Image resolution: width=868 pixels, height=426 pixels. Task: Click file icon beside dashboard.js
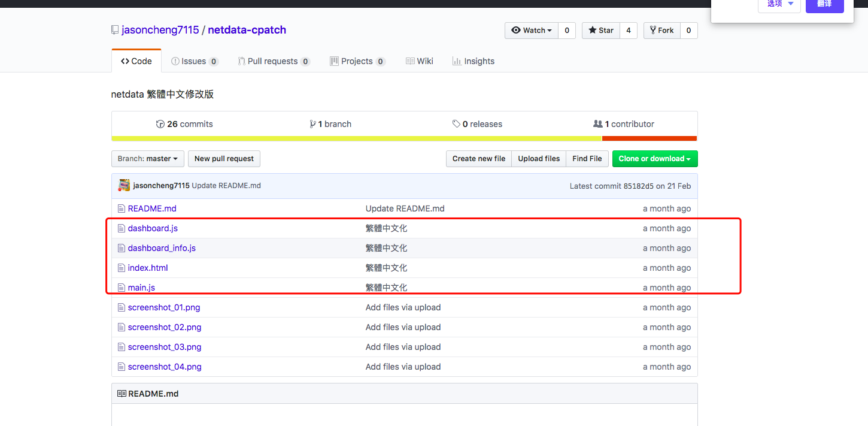[121, 228]
